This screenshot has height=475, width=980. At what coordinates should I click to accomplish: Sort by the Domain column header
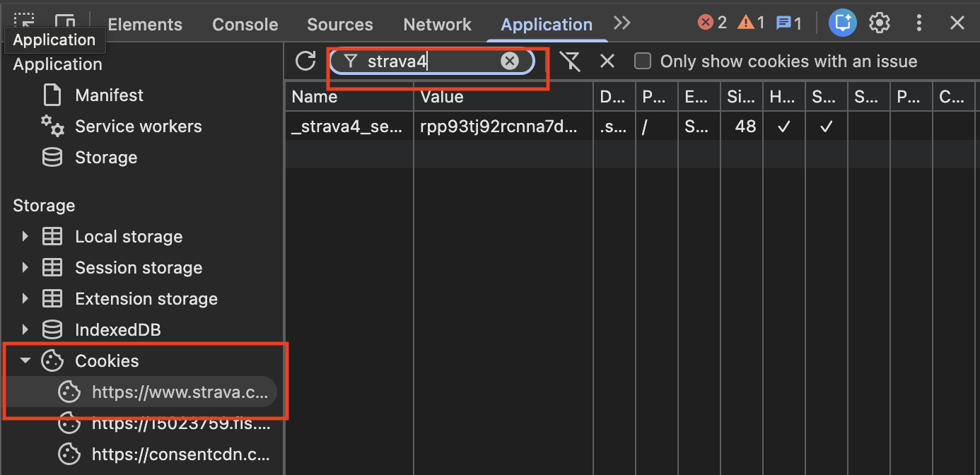point(614,97)
